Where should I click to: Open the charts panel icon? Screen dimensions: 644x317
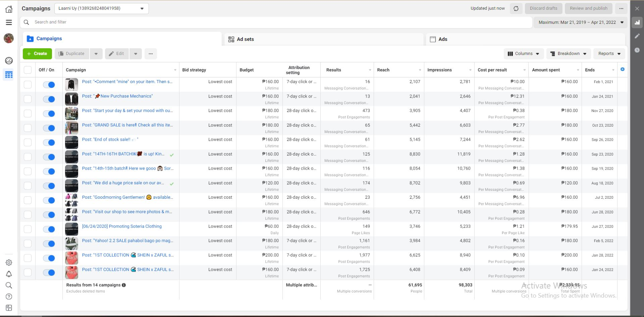click(637, 22)
